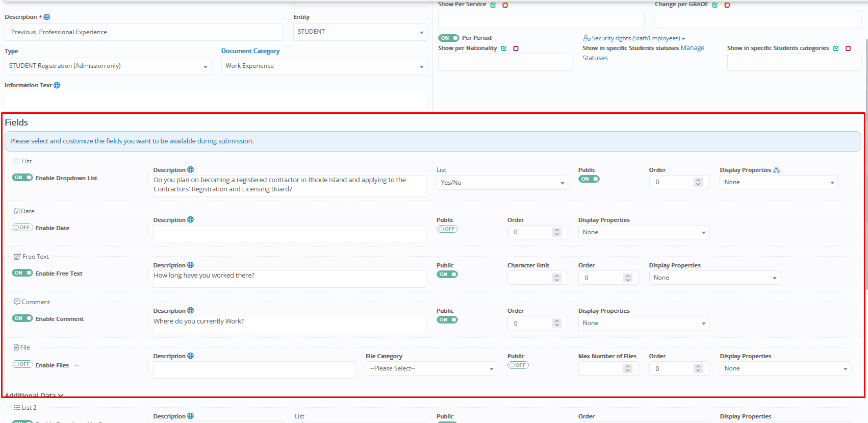Open the File Category Please Select dropdown
This screenshot has height=423, width=868.
click(x=431, y=368)
